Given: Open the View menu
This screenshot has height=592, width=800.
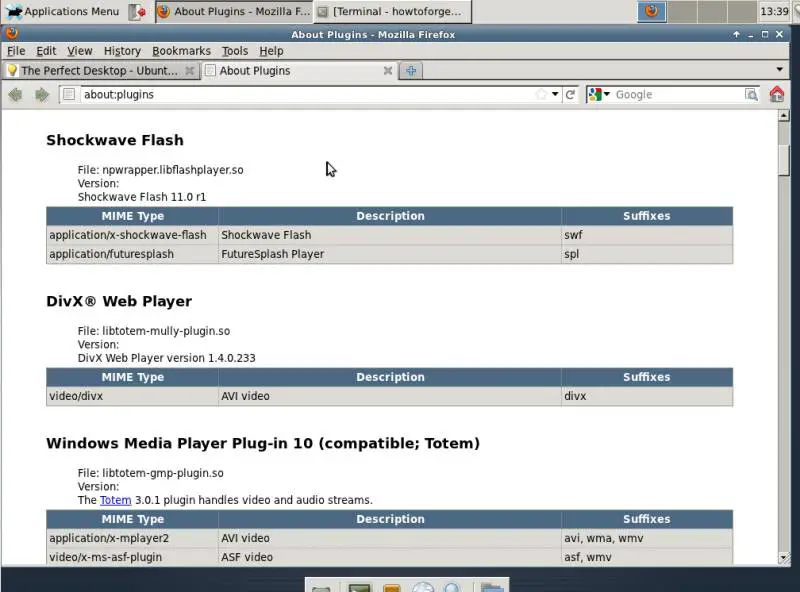Looking at the screenshot, I should click(x=80, y=51).
